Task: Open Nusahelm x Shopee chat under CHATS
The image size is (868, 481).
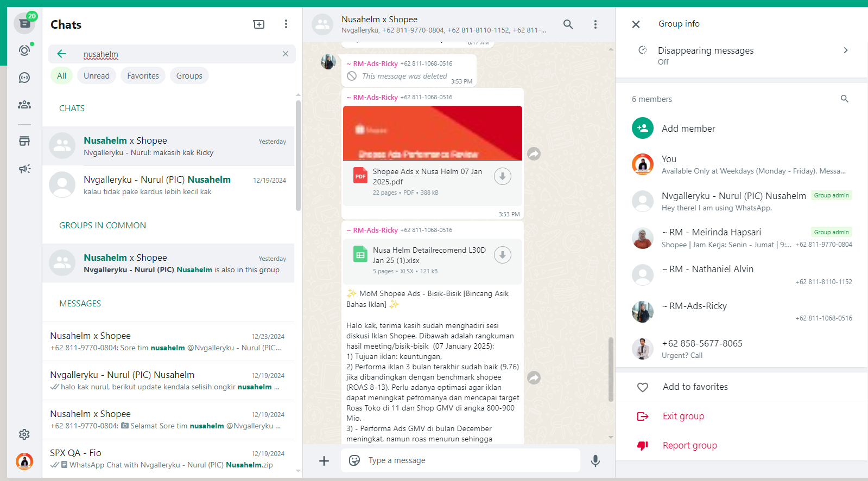Action: coord(168,146)
